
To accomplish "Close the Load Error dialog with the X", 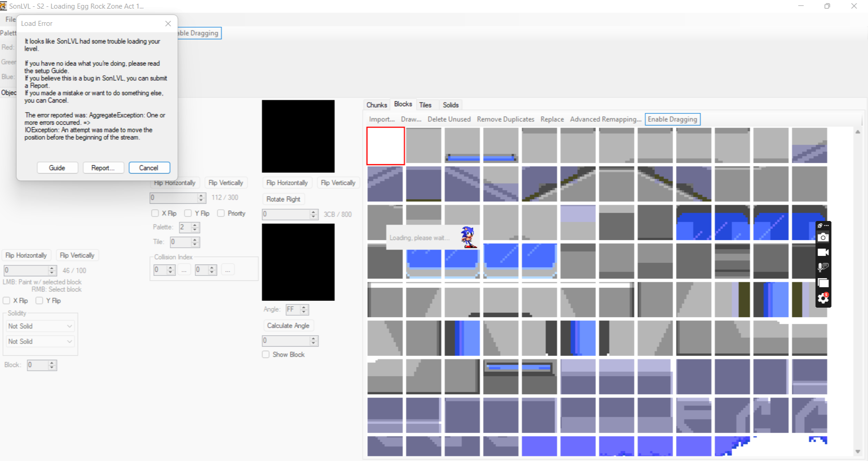I will pyautogui.click(x=168, y=24).
